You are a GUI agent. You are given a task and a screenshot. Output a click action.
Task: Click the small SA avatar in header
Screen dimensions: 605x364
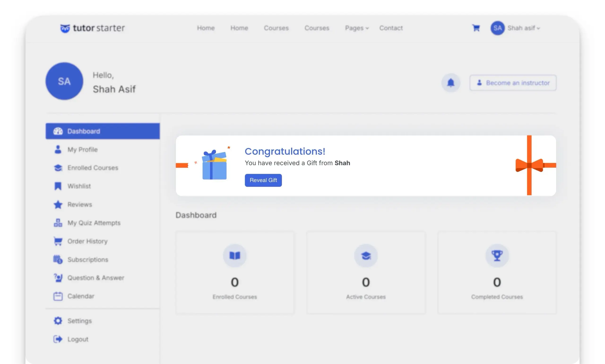(497, 28)
